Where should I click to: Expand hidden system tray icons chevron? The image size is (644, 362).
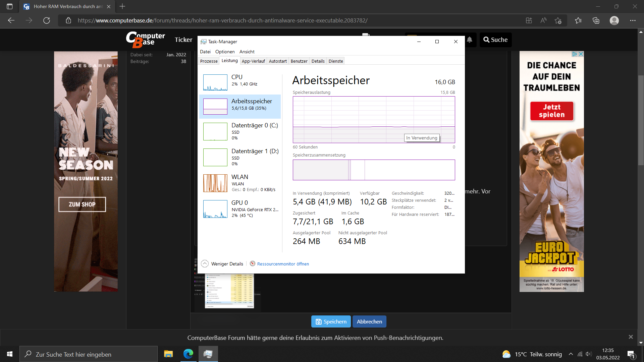571,354
